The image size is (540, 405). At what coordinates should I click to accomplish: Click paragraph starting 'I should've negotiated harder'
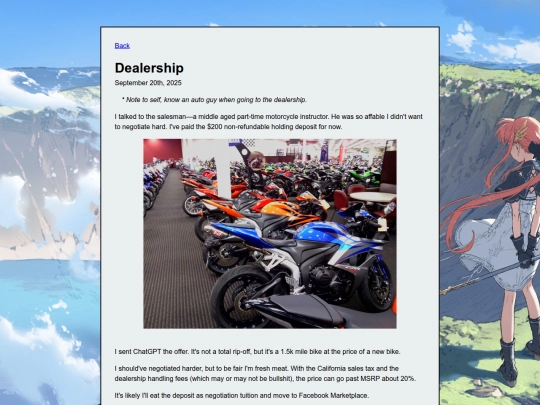pos(265,373)
